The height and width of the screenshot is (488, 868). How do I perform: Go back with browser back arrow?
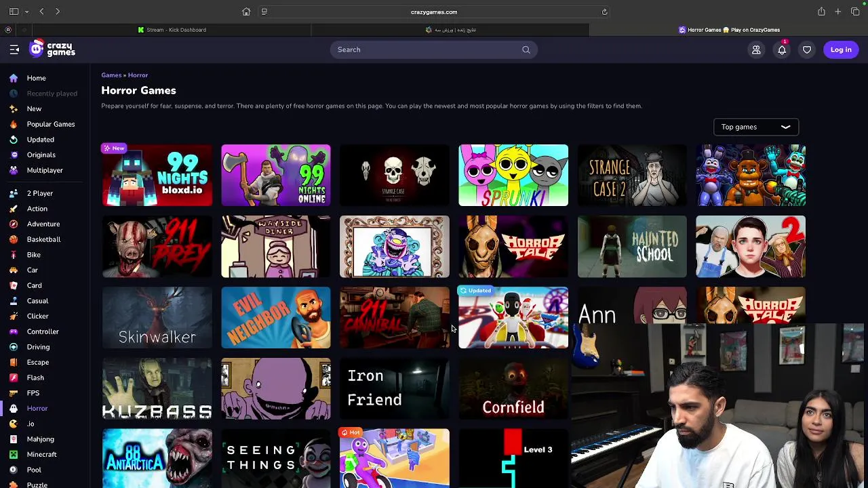coord(41,12)
